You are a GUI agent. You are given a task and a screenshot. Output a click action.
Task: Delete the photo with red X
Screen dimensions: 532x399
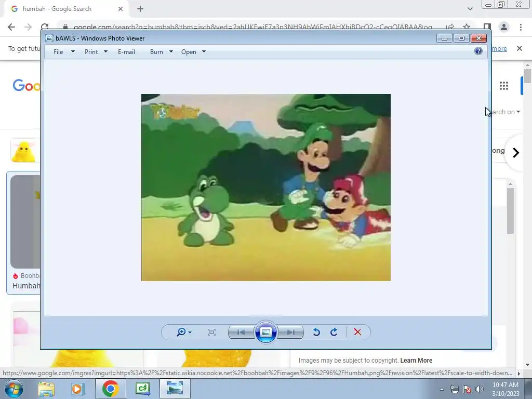click(357, 332)
